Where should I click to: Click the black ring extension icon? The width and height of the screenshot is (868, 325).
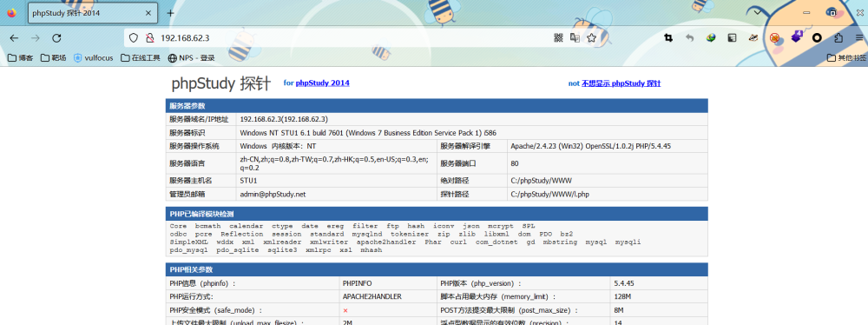click(817, 37)
